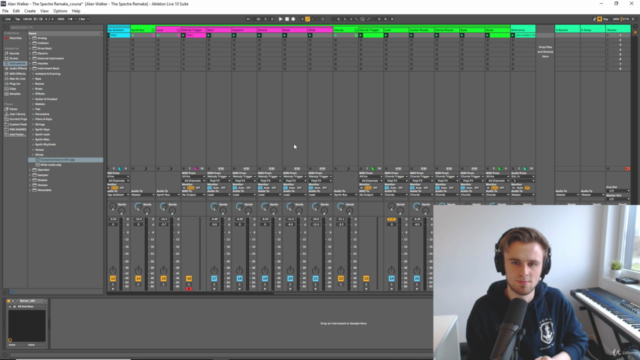This screenshot has height=360, width=640.
Task: Toggle track 16 activator button
Action: coord(189,278)
